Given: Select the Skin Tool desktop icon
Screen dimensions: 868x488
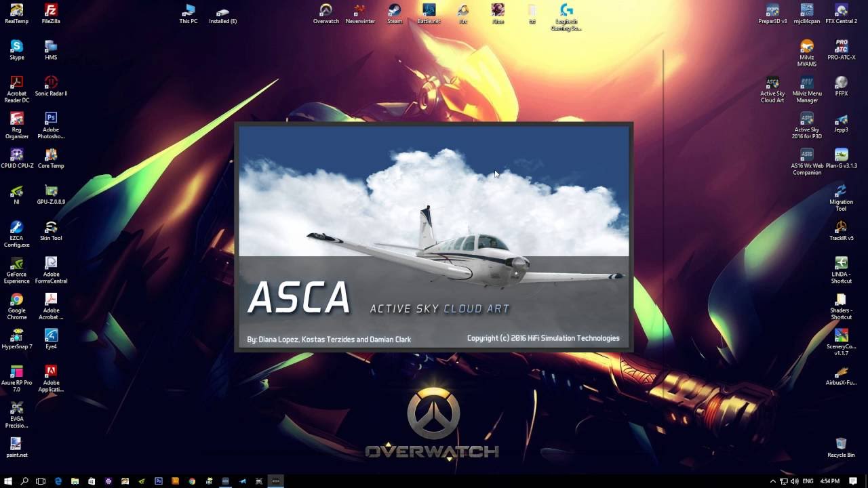Looking at the screenshot, I should pos(51,230).
